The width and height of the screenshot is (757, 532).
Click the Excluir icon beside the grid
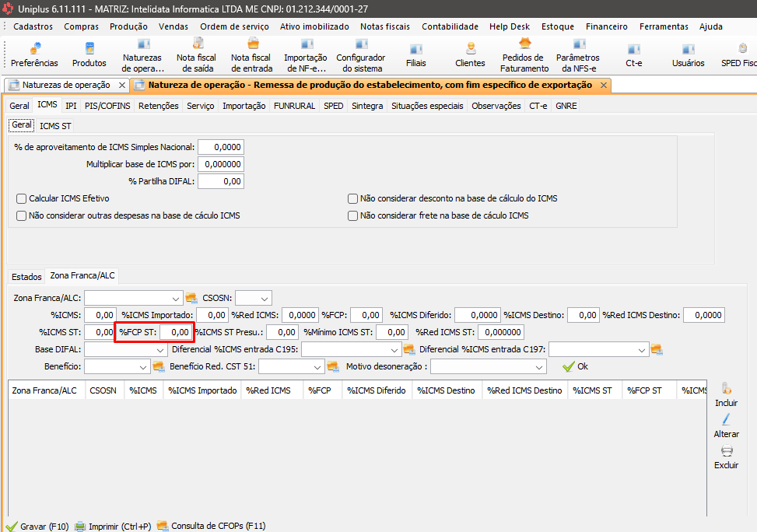coord(725,457)
